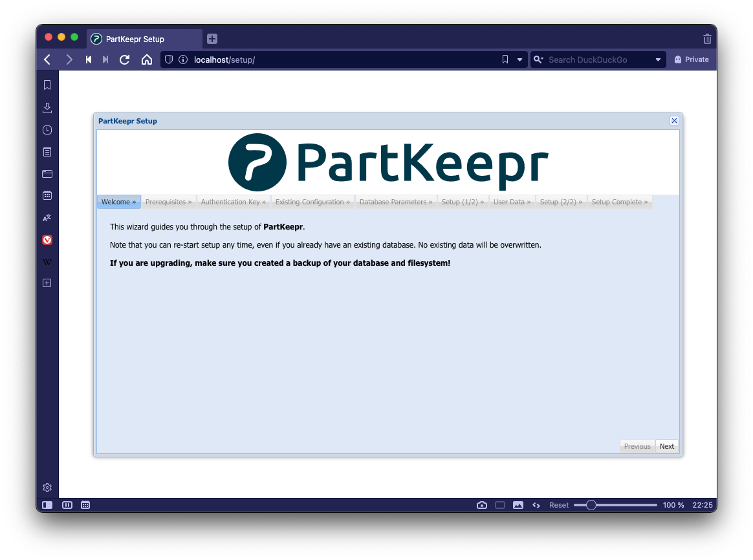Go back to previous page

click(x=47, y=59)
